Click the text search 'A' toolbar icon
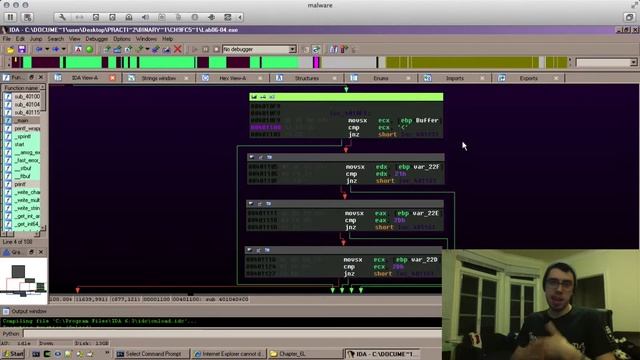This screenshot has width=640, height=360. pos(78,49)
